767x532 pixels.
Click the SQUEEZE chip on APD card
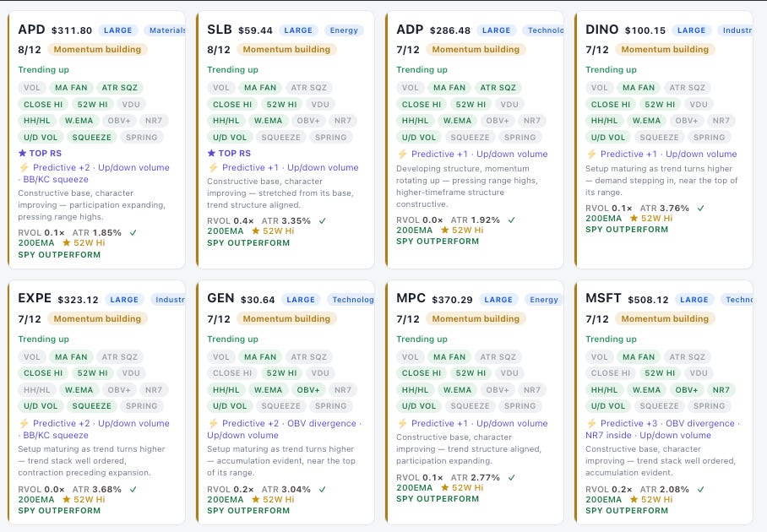coord(92,138)
